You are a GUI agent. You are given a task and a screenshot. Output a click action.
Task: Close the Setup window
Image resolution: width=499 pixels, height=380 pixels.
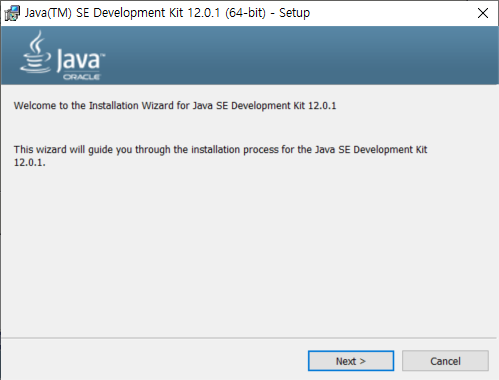pos(483,13)
